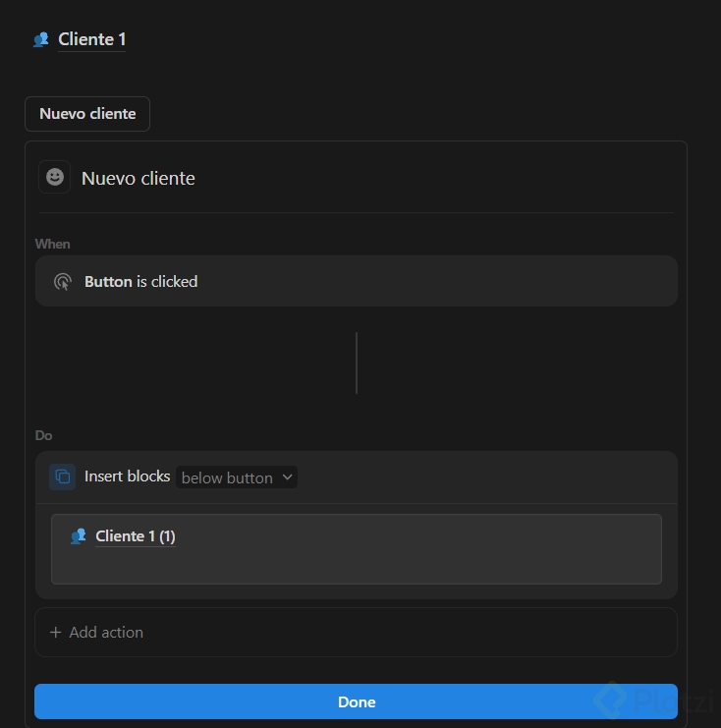Expand the chevron beside "below button"
Screen dimensions: 721x728
287,477
